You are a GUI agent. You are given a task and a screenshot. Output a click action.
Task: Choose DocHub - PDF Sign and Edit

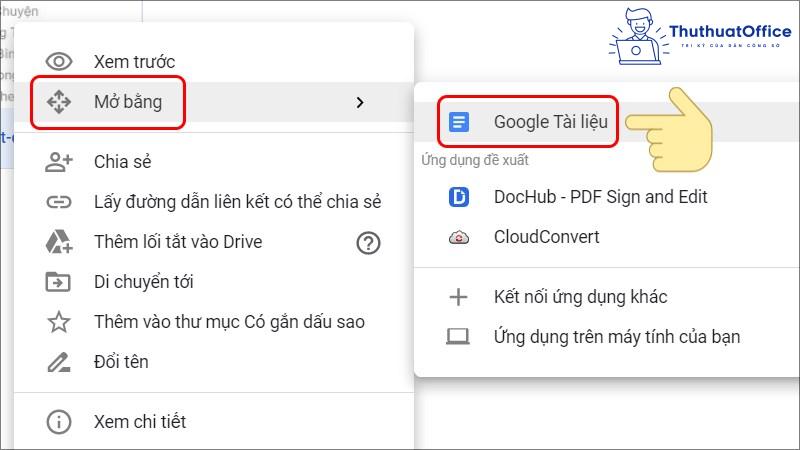click(600, 197)
